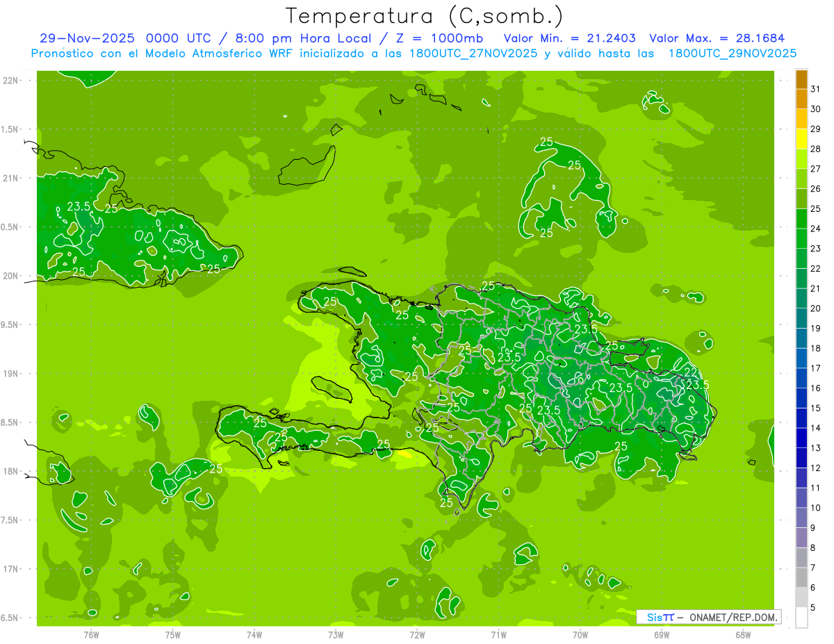Click the '21N' latitude axis label
This screenshot has height=644, width=834.
[11, 179]
